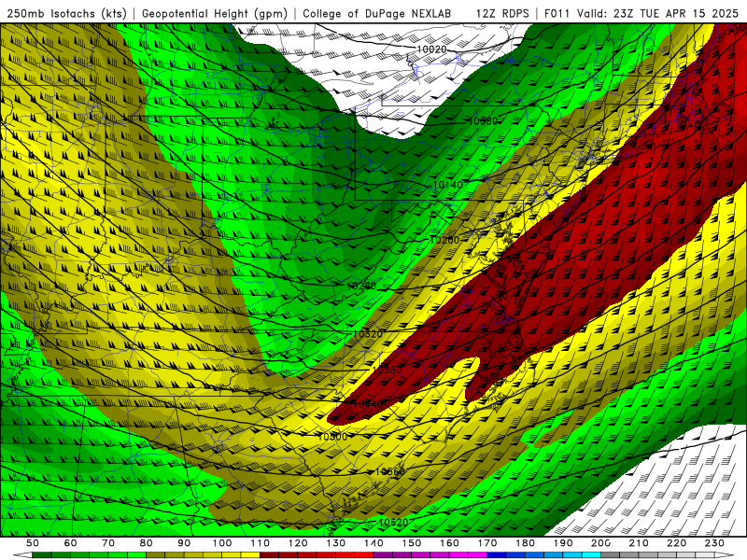This screenshot has width=747, height=560.
Task: Click the '250mb Isotachs (kts)' title text
Action: tap(67, 14)
